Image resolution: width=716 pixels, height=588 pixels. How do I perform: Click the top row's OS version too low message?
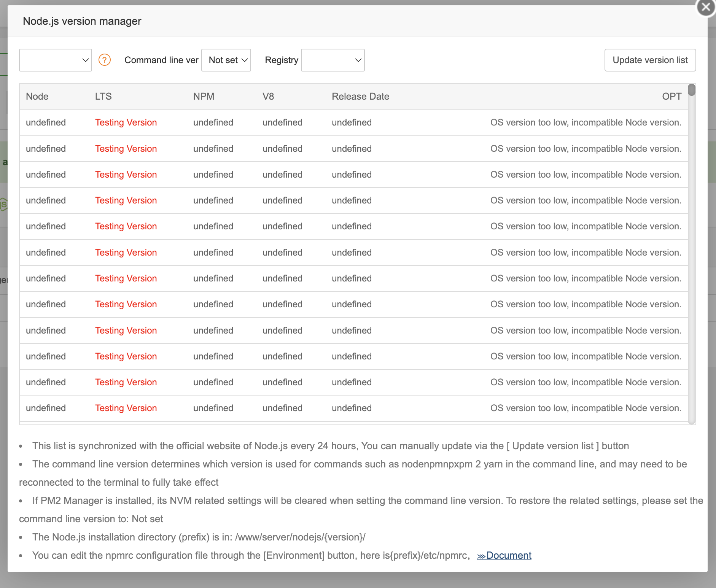click(586, 122)
